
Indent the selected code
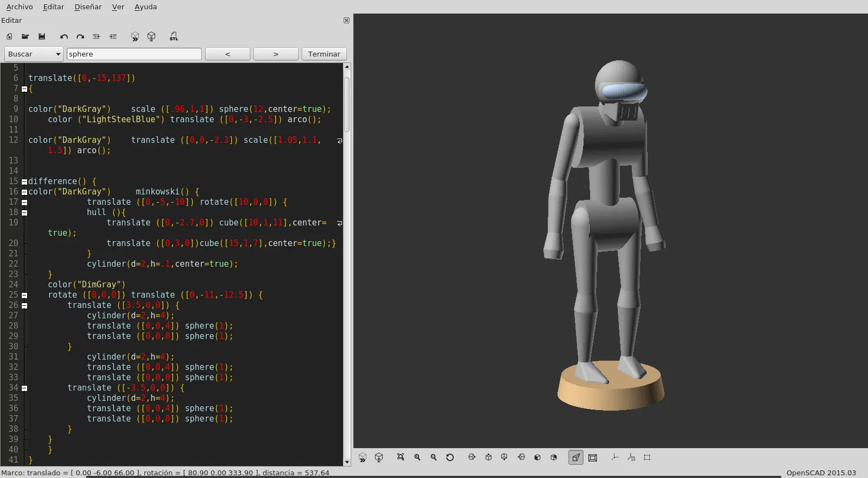tap(113, 36)
